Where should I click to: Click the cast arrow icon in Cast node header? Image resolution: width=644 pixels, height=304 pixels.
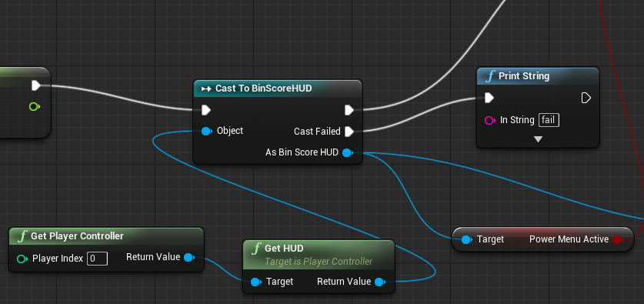point(206,89)
